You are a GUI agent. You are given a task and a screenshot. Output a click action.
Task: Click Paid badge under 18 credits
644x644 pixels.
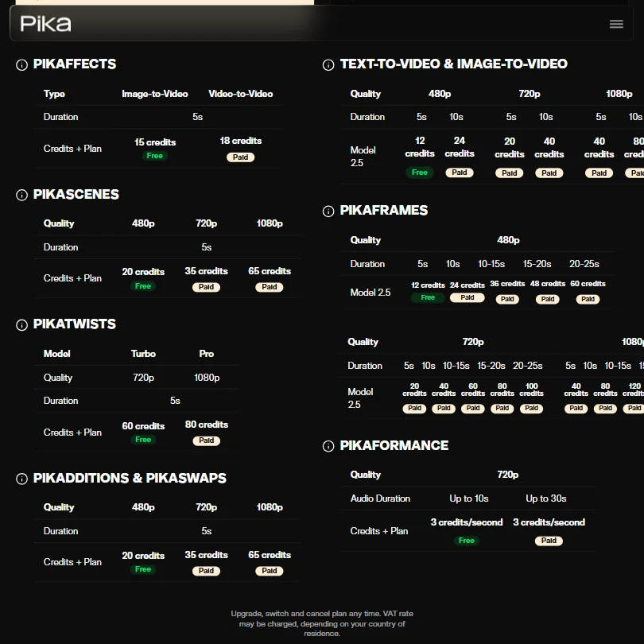(240, 157)
